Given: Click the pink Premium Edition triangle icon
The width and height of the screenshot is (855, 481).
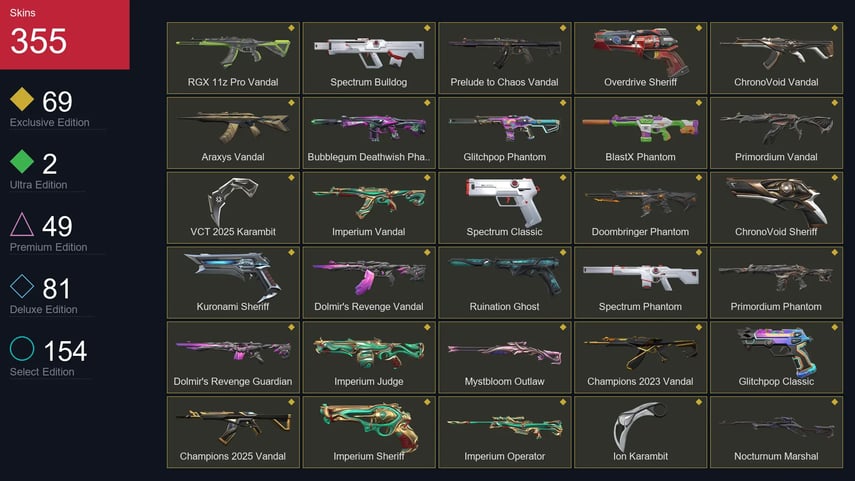Looking at the screenshot, I should pyautogui.click(x=22, y=224).
